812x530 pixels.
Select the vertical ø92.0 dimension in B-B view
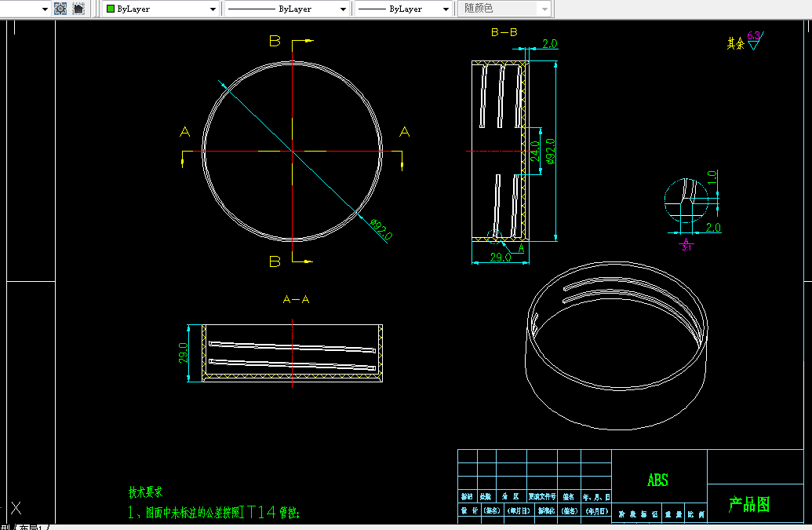pyautogui.click(x=550, y=152)
